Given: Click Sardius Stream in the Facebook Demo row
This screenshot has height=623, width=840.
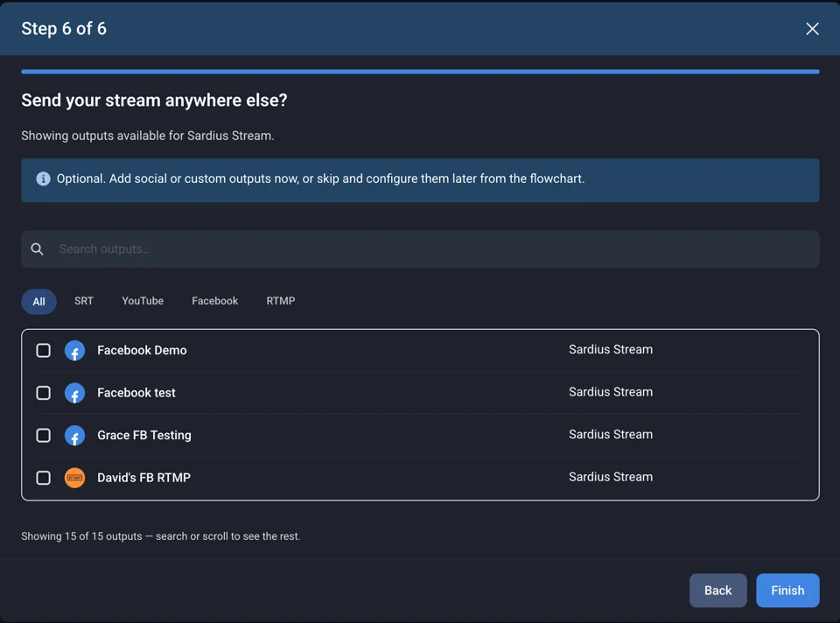Looking at the screenshot, I should point(611,349).
